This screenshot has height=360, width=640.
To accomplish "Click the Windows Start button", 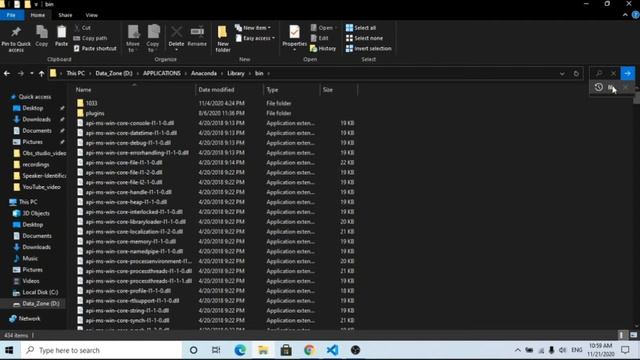I will [x=9, y=350].
